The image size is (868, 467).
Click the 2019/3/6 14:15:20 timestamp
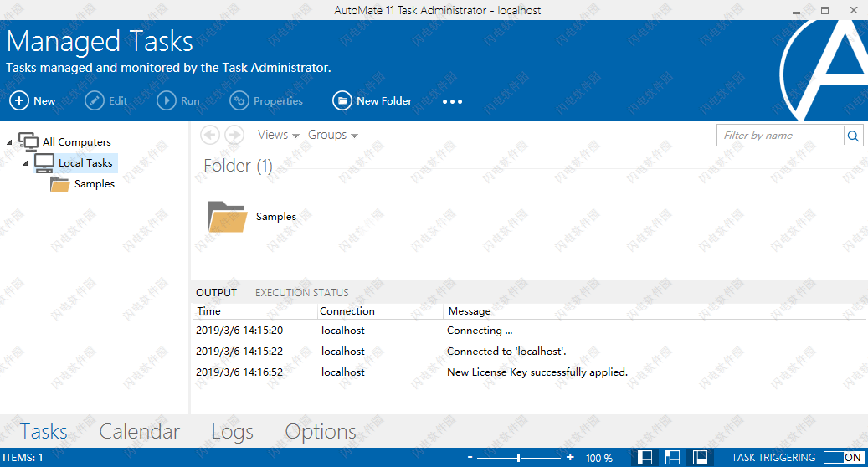pos(239,331)
